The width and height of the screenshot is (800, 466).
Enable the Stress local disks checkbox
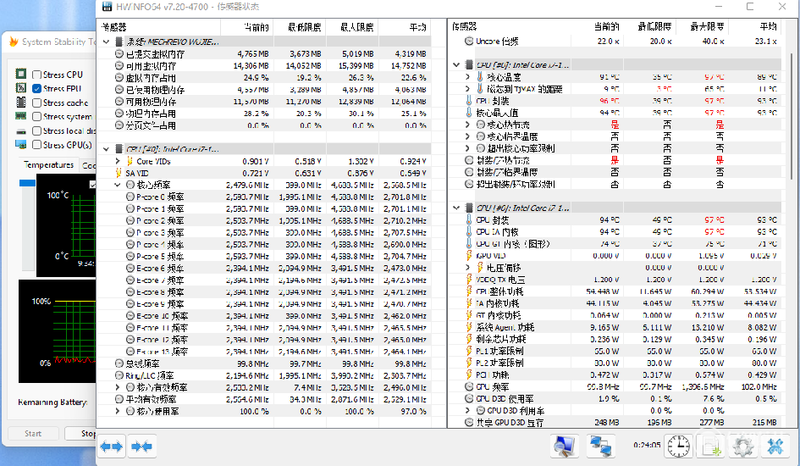click(37, 131)
